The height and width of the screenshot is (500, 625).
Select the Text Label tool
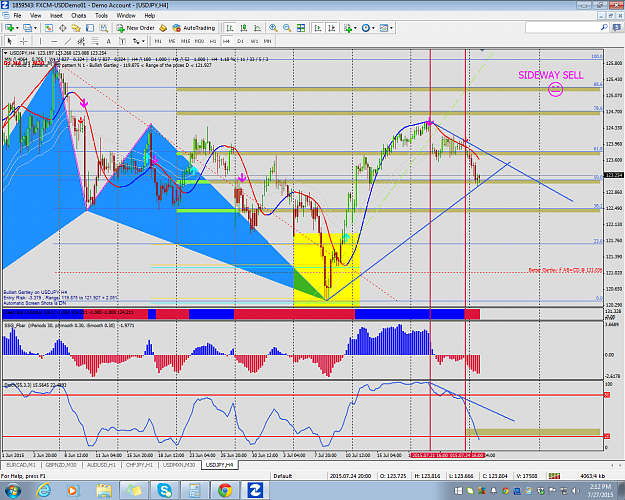122,41
